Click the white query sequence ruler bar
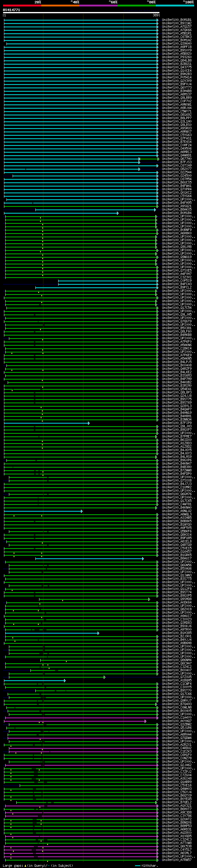 [x=81, y=13]
